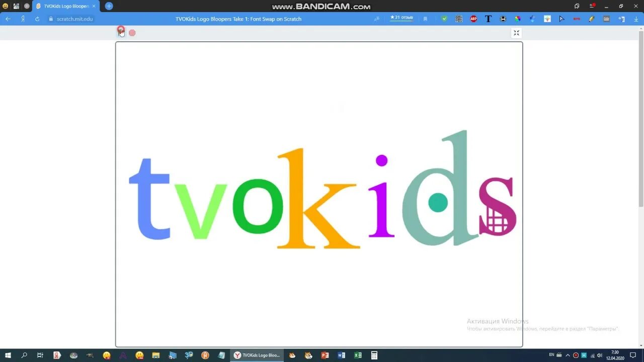Image resolution: width=644 pixels, height=362 pixels.
Task: Open the browser tab collections icon
Action: [x=577, y=6]
